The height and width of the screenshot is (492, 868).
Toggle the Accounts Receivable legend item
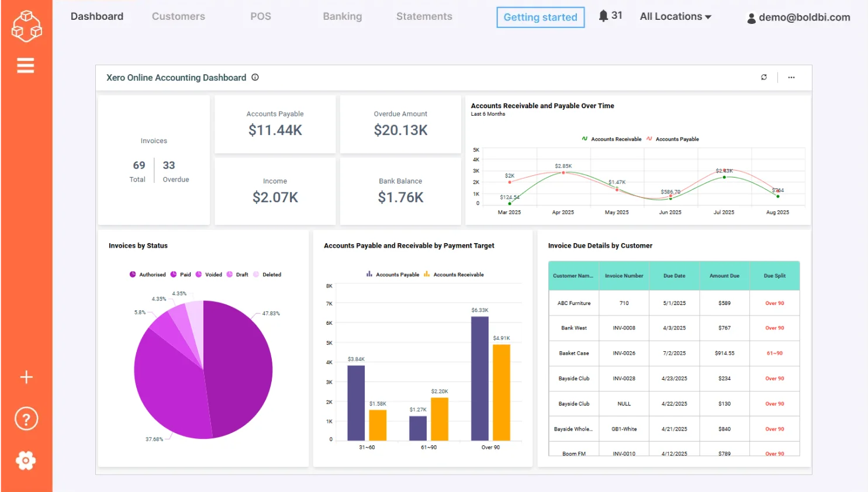613,139
